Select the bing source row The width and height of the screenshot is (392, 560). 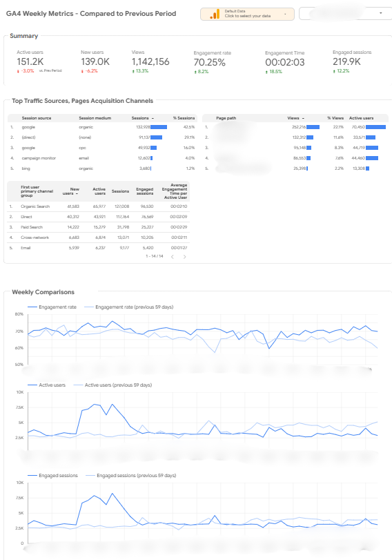coord(102,168)
